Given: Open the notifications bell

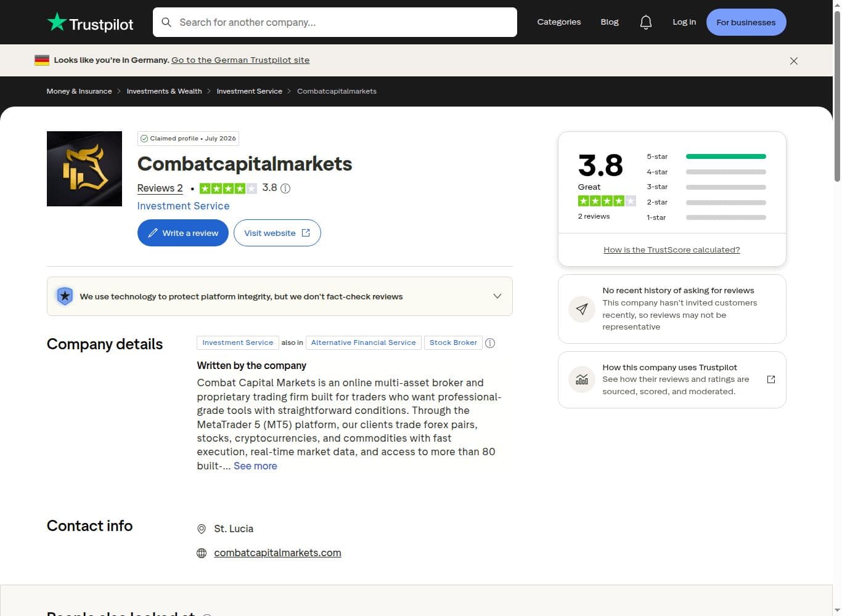Looking at the screenshot, I should (x=645, y=23).
